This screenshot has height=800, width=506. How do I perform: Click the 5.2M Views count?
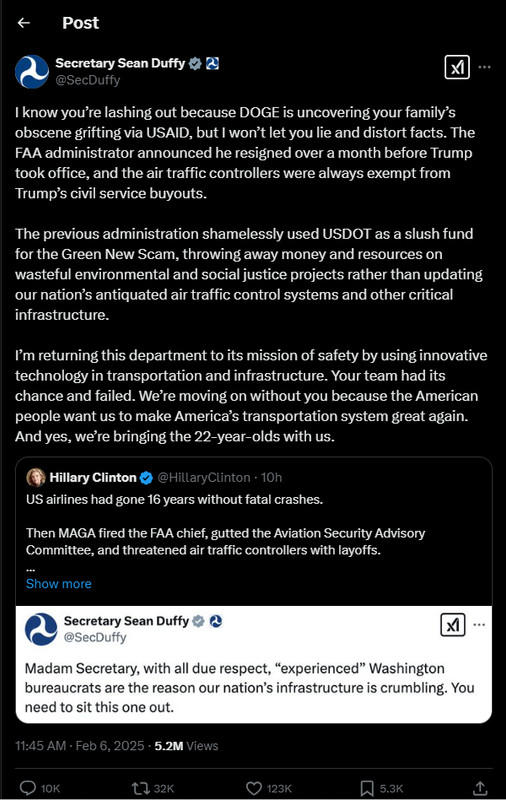[186, 746]
